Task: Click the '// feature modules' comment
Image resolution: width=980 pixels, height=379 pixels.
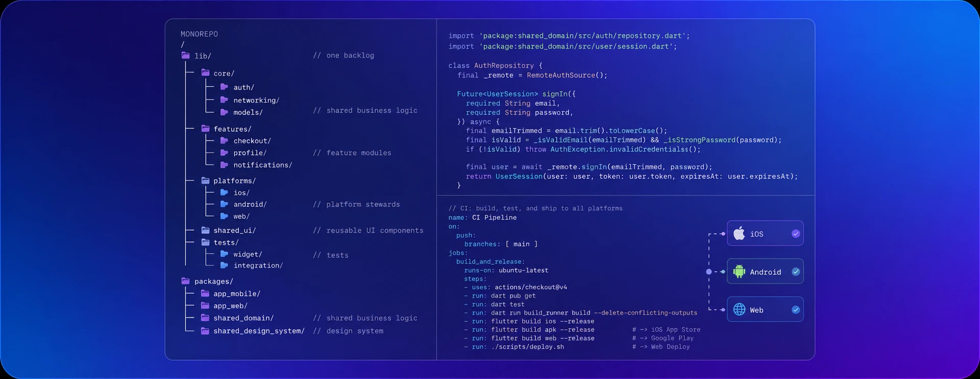Action: pyautogui.click(x=352, y=153)
